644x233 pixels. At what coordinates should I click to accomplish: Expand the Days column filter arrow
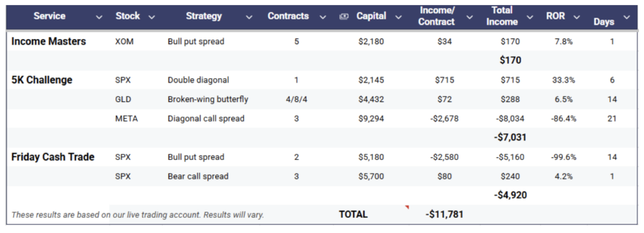(x=626, y=17)
